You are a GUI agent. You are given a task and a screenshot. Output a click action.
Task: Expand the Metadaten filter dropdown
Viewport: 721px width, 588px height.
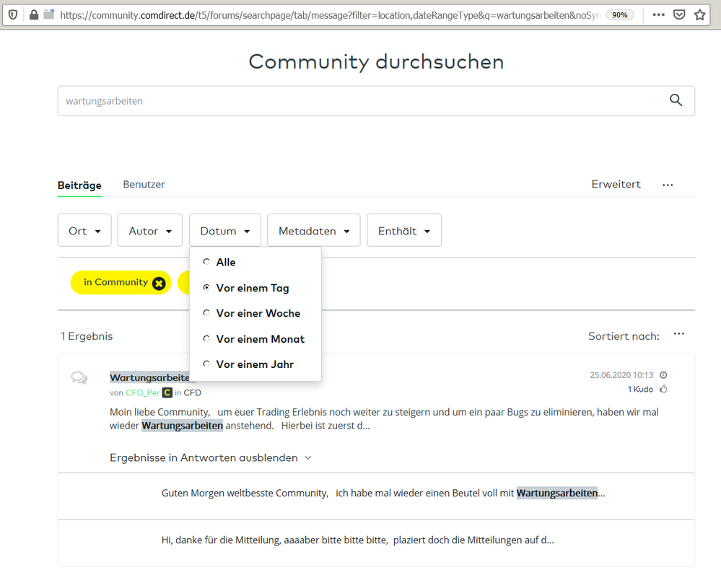[313, 231]
